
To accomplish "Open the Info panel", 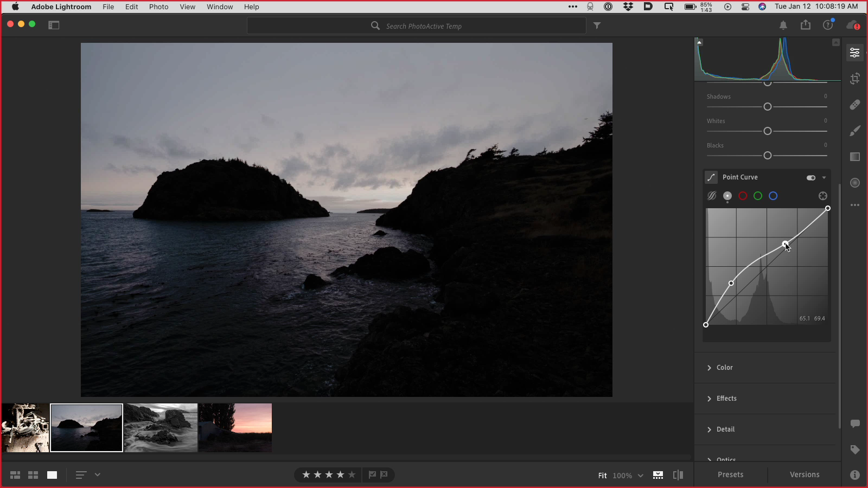I will pyautogui.click(x=855, y=475).
